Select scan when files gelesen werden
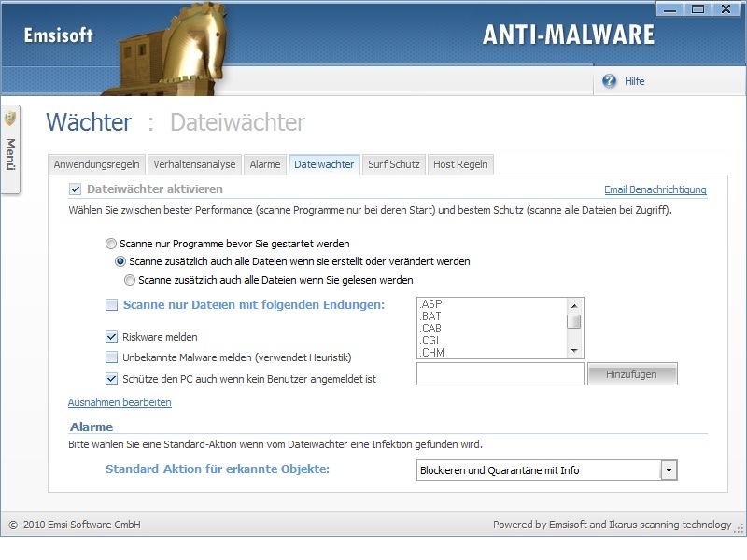The height and width of the screenshot is (560, 747). pyautogui.click(x=129, y=280)
